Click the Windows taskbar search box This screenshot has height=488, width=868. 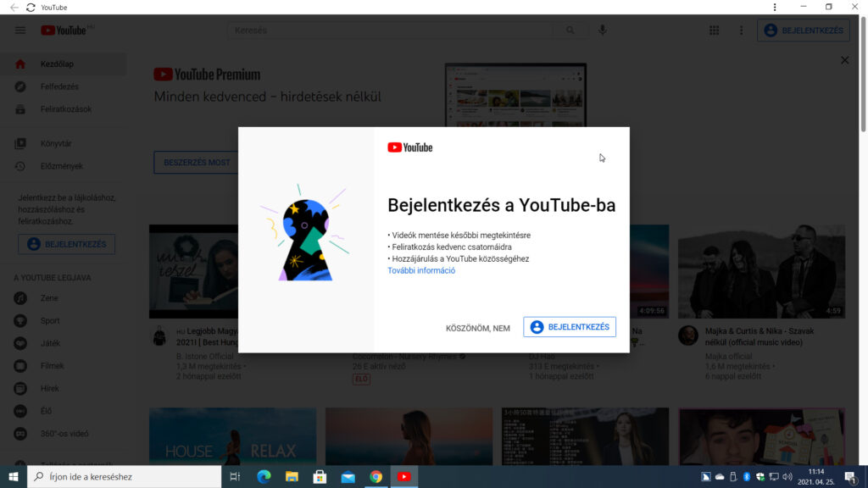click(125, 476)
